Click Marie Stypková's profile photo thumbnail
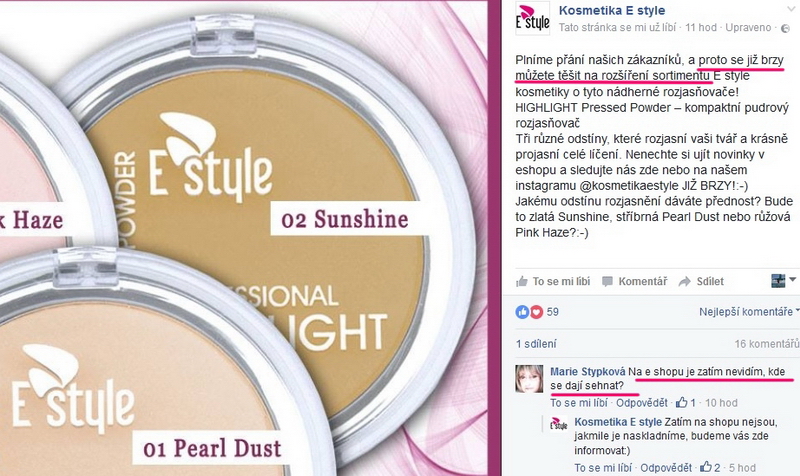 coord(529,379)
